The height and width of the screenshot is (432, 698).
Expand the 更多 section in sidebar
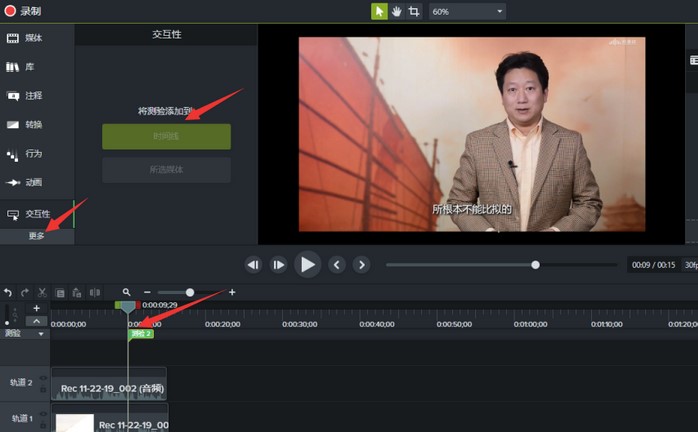tap(37, 236)
